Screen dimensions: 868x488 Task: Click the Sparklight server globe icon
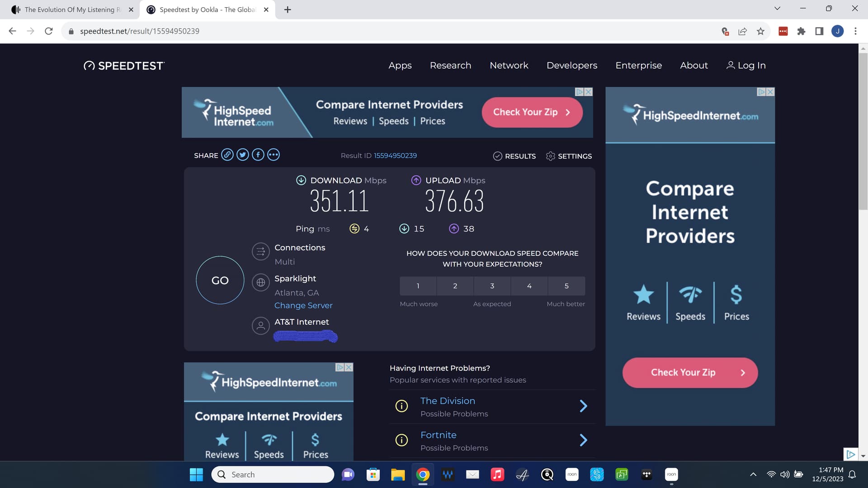pos(261,282)
